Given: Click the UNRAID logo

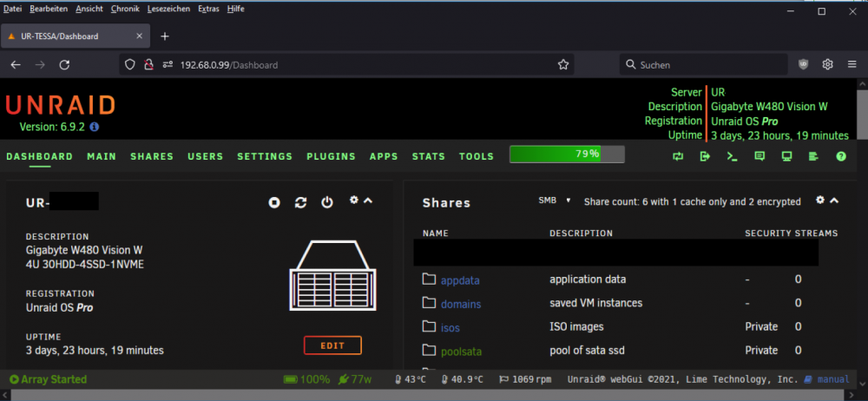Looking at the screenshot, I should coord(61,106).
